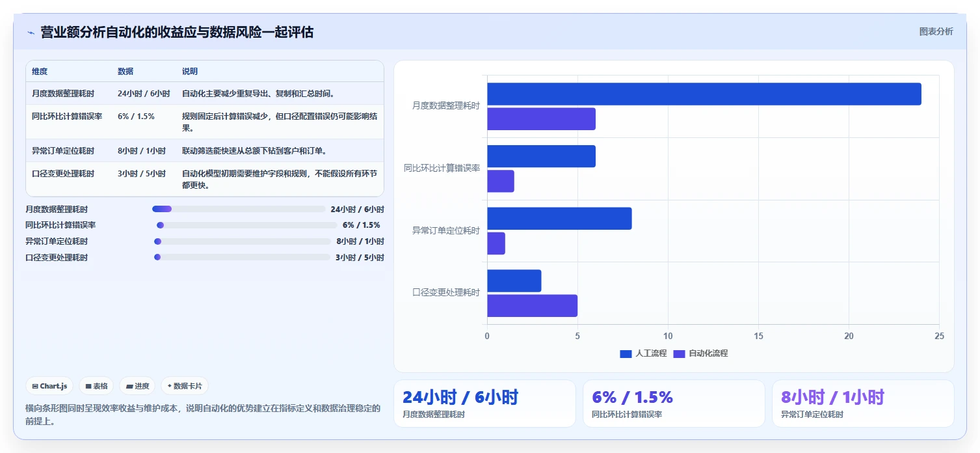
Task: Click the 人工流程 bar for 同比环比计算错误率
Action: click(x=541, y=156)
